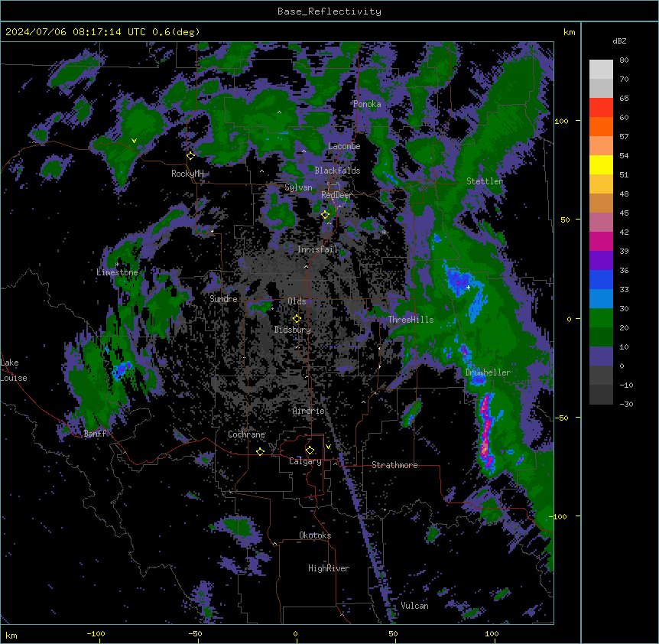Click the RedDeer city label
Image resolution: width=659 pixels, height=644 pixels.
[x=336, y=195]
